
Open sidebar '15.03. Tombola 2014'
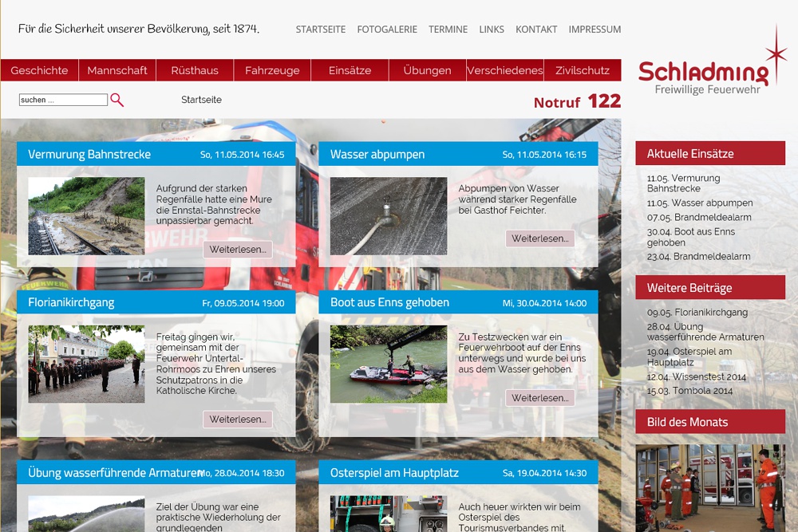pyautogui.click(x=689, y=391)
